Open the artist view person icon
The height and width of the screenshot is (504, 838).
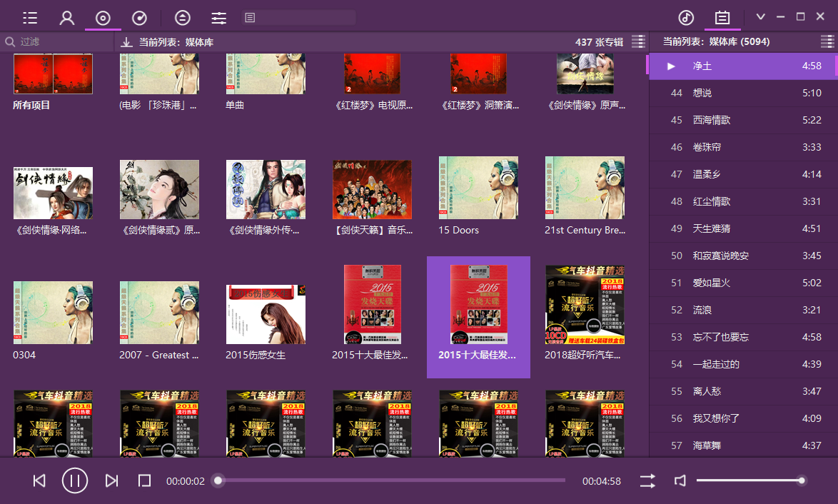pyautogui.click(x=67, y=18)
